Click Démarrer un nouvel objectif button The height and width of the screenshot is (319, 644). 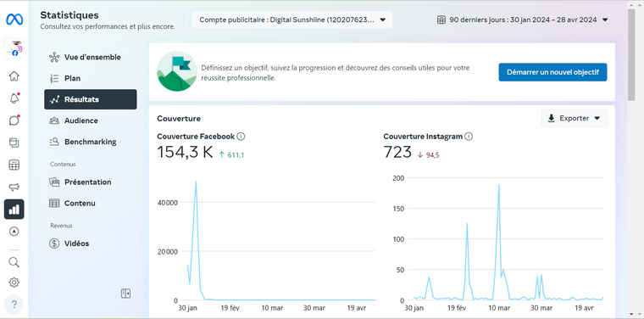point(552,72)
